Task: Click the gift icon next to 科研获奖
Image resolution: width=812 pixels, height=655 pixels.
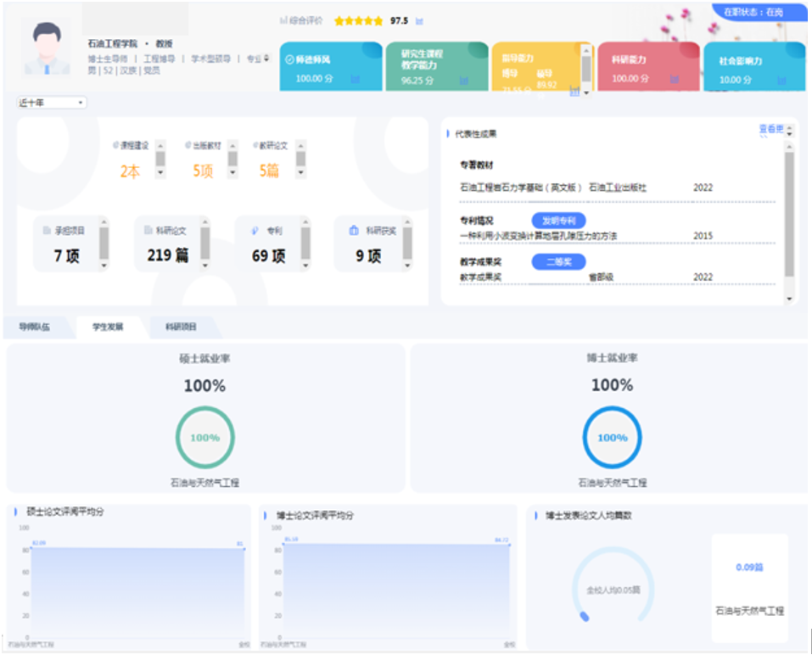Action: tap(354, 230)
